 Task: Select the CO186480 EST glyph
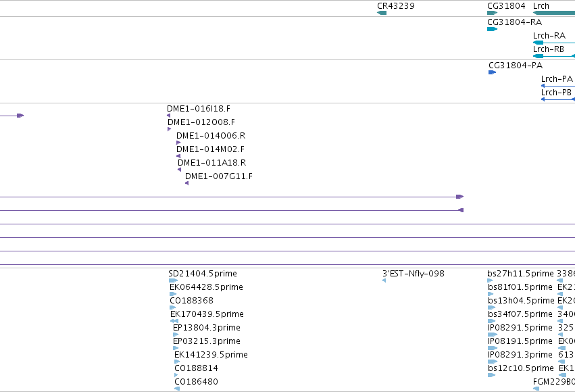177,389
